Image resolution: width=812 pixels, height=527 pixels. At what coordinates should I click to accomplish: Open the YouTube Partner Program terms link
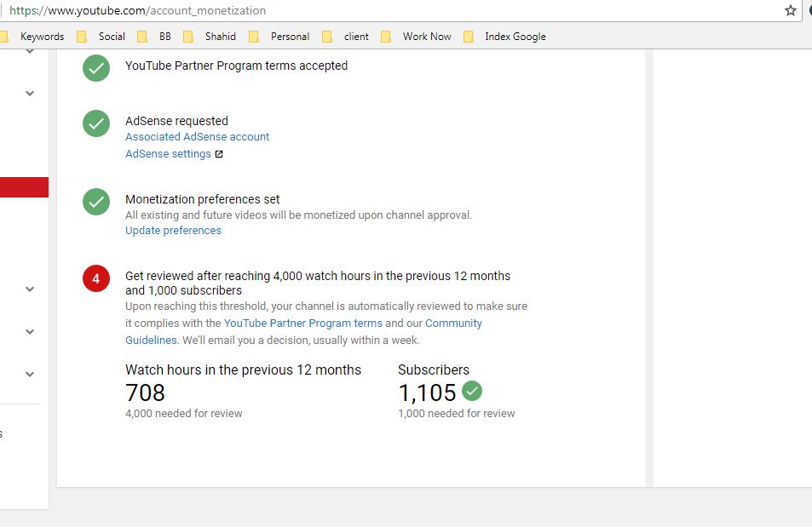pos(303,323)
